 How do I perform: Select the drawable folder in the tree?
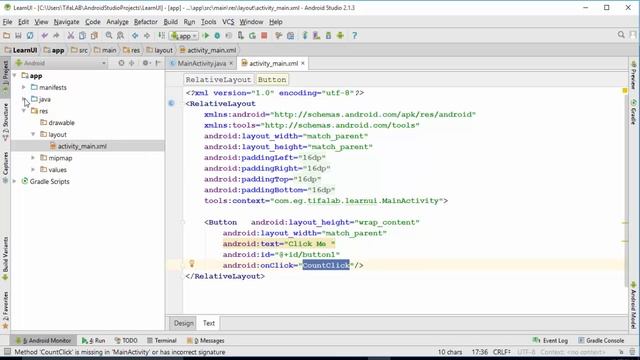click(x=57, y=122)
